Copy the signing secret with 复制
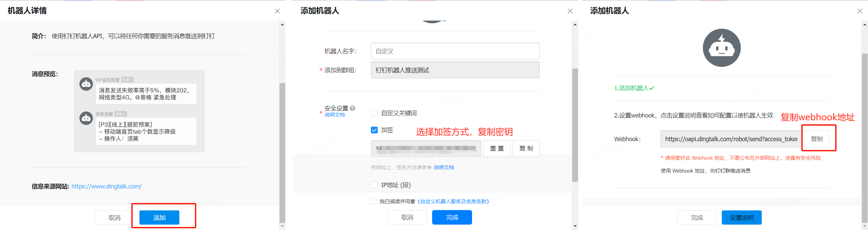The height and width of the screenshot is (230, 868). [x=526, y=149]
